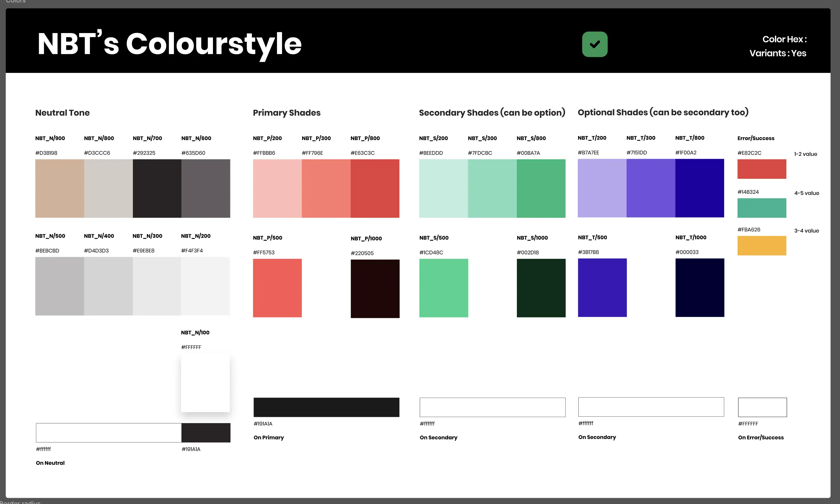Screen dimensions: 840x504
Task: Click the #635D60 hex code text
Action: tap(193, 153)
